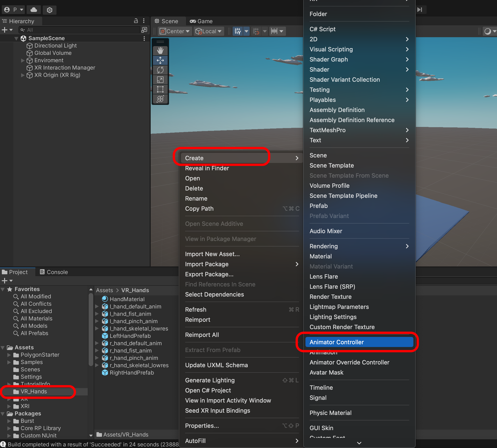Select the Hand view tool
Viewport: 497px width, 448px height.
click(160, 51)
